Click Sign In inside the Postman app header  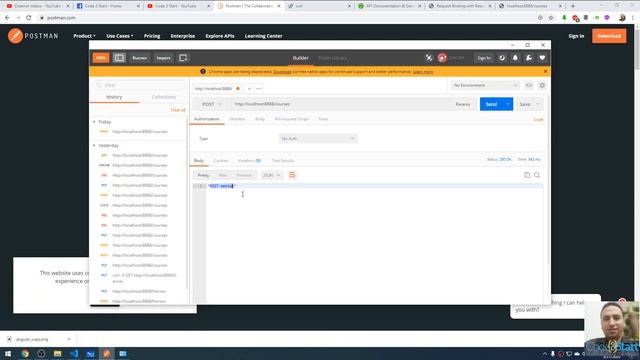pyautogui.click(x=484, y=58)
